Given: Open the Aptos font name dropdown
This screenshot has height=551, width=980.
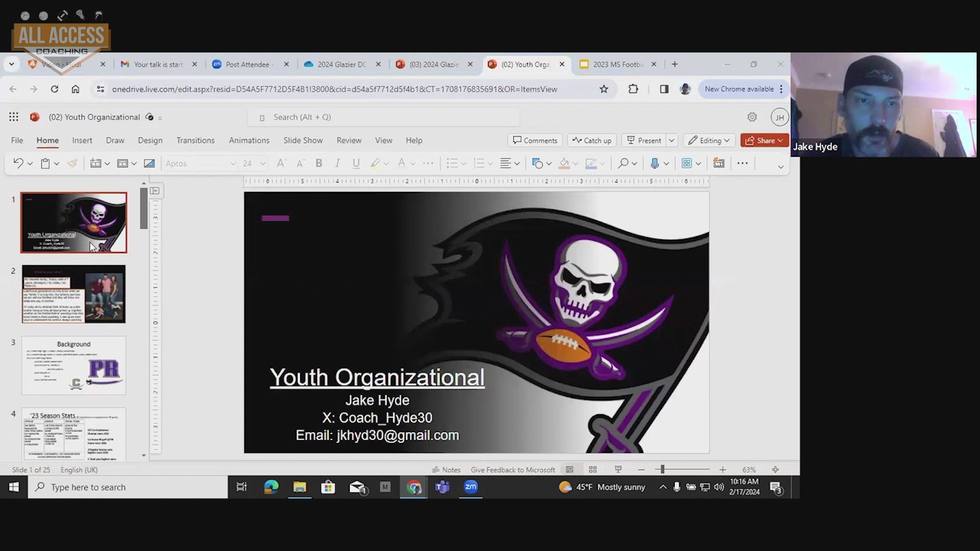Looking at the screenshot, I should click(233, 163).
